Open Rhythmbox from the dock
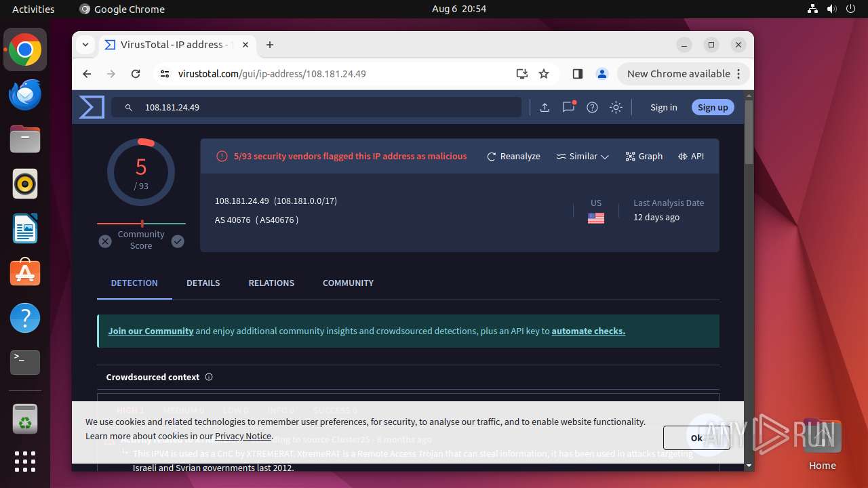 [25, 184]
